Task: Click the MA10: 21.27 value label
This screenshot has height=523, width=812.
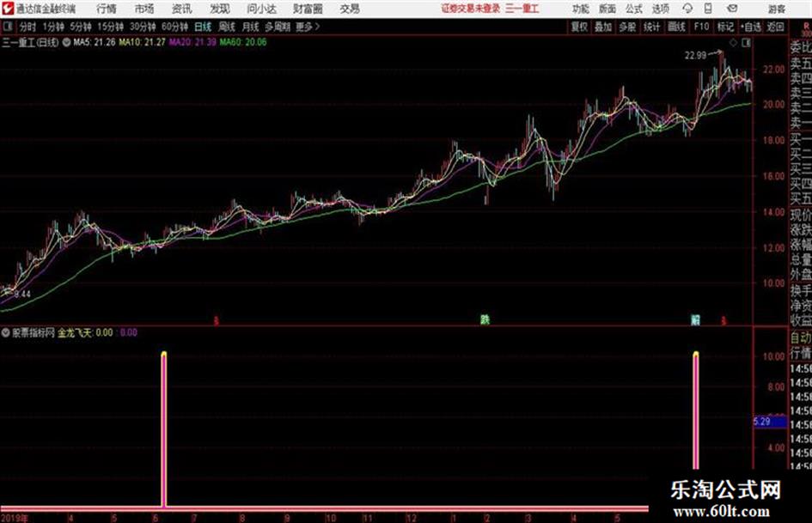Action: point(142,42)
